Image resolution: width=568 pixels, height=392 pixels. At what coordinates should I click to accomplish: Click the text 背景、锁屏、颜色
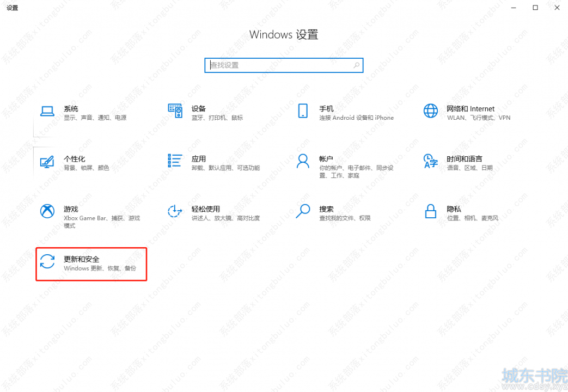point(87,168)
